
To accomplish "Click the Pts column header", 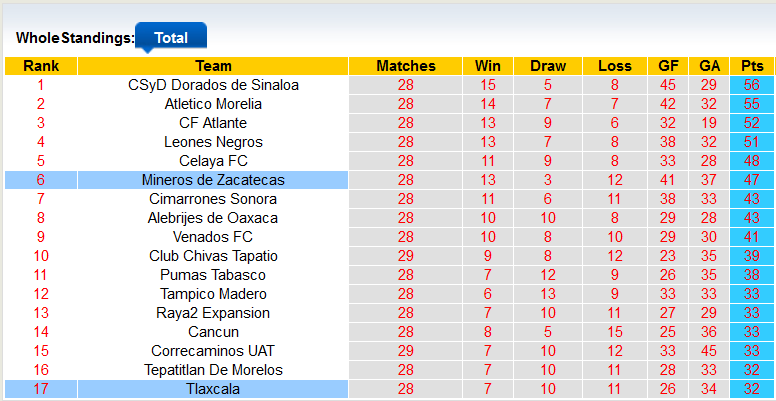I will 752,66.
